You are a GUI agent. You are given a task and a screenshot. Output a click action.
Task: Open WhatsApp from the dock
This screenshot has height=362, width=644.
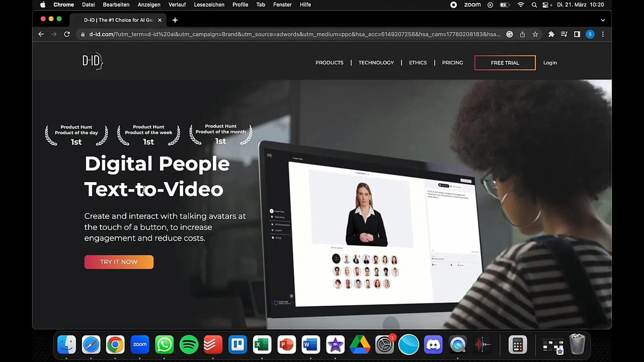coord(165,344)
